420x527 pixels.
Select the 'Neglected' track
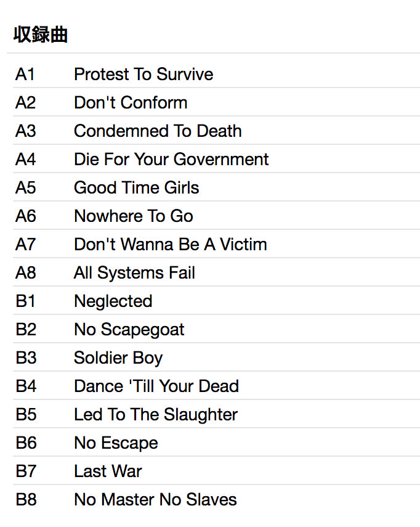point(113,301)
